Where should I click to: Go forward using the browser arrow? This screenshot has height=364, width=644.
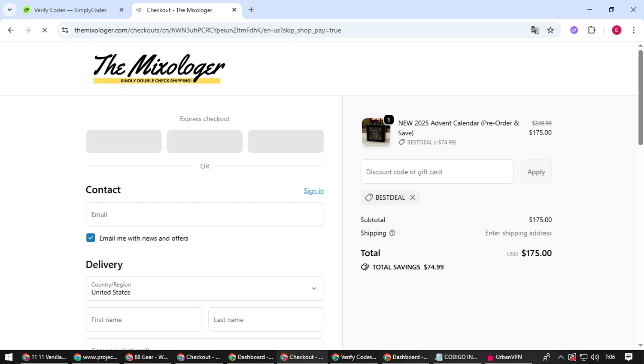point(27,30)
